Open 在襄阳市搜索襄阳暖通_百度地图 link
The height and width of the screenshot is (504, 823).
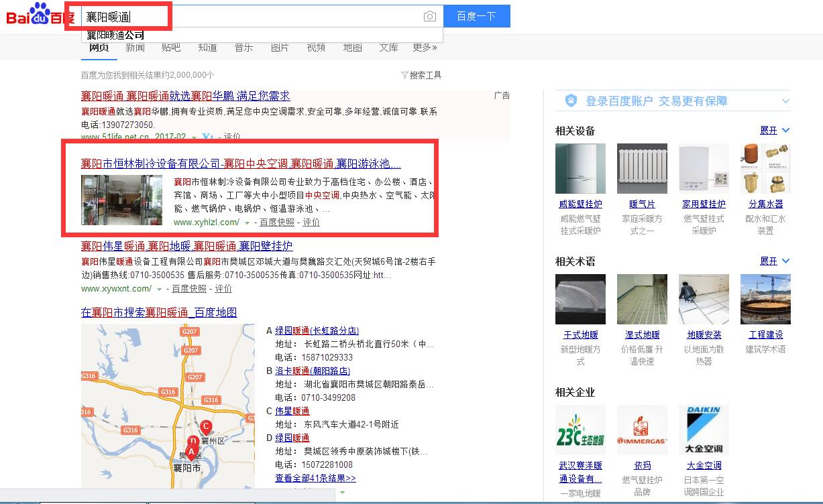(x=159, y=312)
